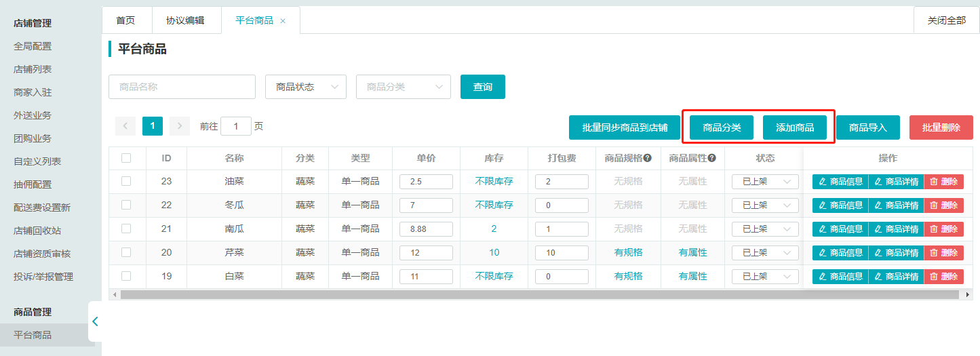Check the box for row ID 22
The width and height of the screenshot is (980, 356).
pyautogui.click(x=126, y=205)
